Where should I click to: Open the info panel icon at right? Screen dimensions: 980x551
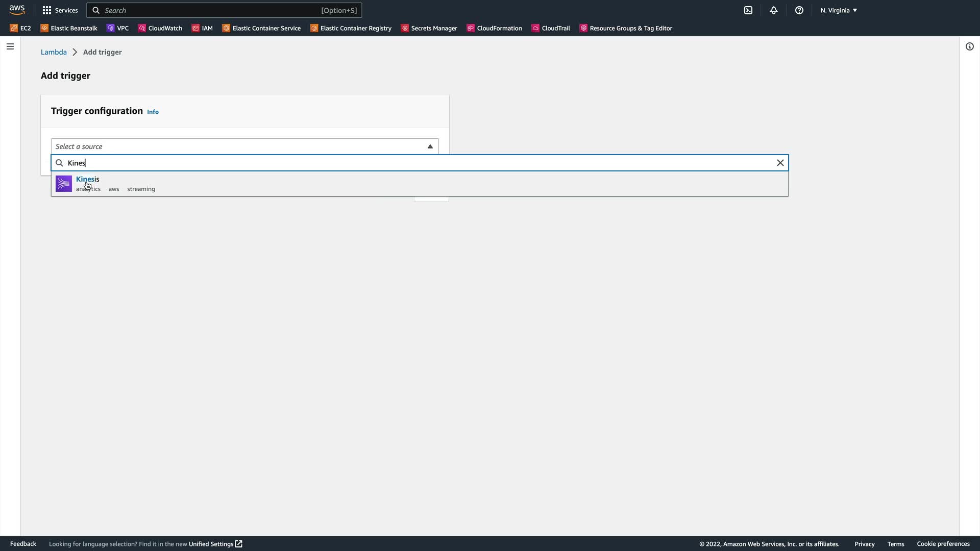point(969,46)
